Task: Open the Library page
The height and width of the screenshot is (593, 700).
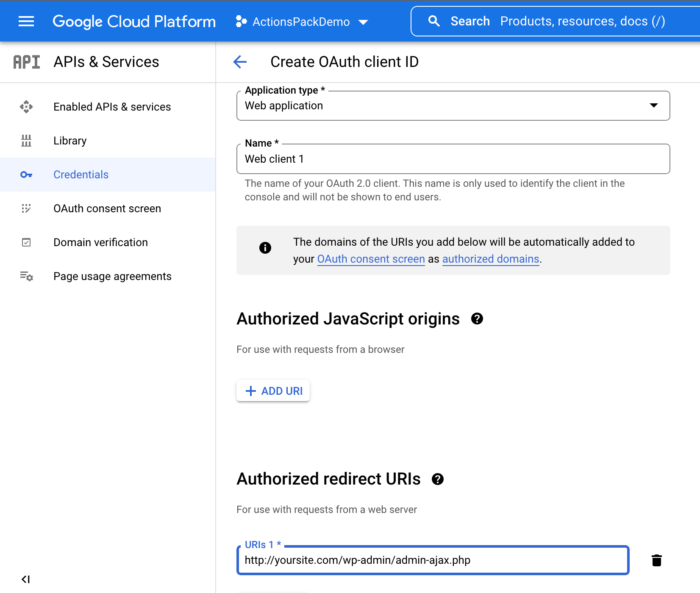Action: coord(108,141)
